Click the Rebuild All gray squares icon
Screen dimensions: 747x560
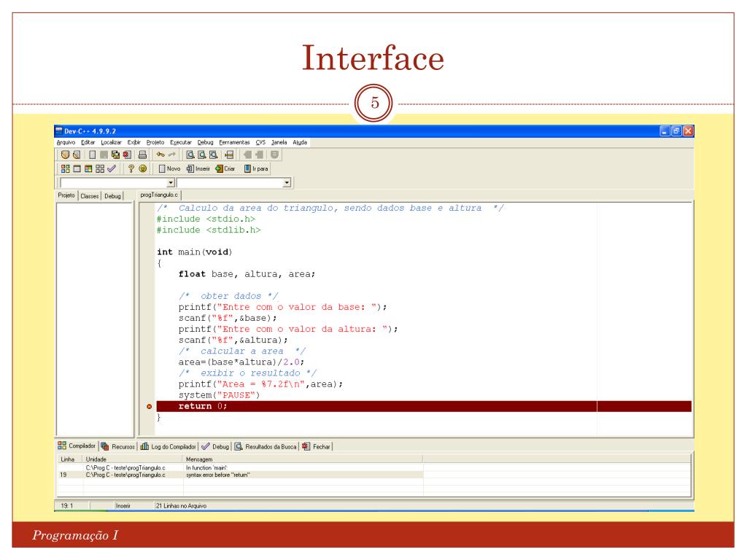[x=99, y=168]
